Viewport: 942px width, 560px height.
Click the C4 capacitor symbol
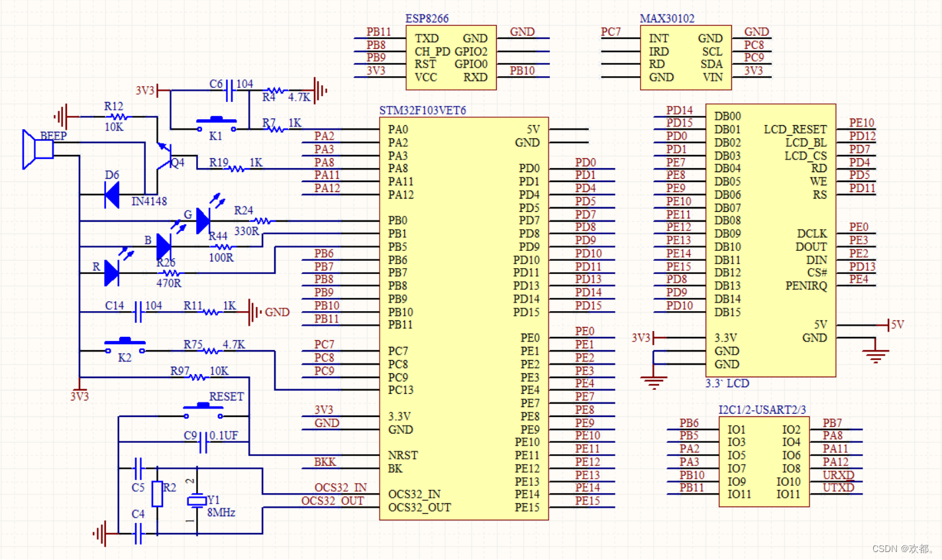(x=138, y=534)
